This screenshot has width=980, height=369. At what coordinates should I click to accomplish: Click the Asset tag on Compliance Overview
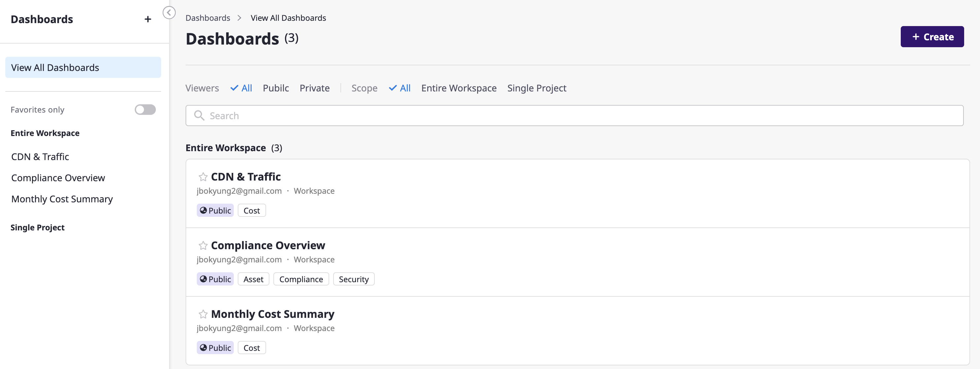(253, 279)
